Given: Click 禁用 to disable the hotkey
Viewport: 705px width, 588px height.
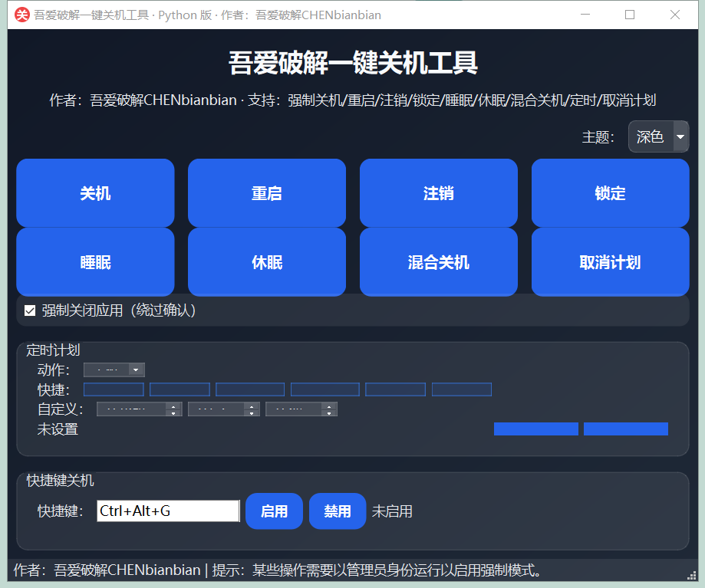Looking at the screenshot, I should 337,511.
